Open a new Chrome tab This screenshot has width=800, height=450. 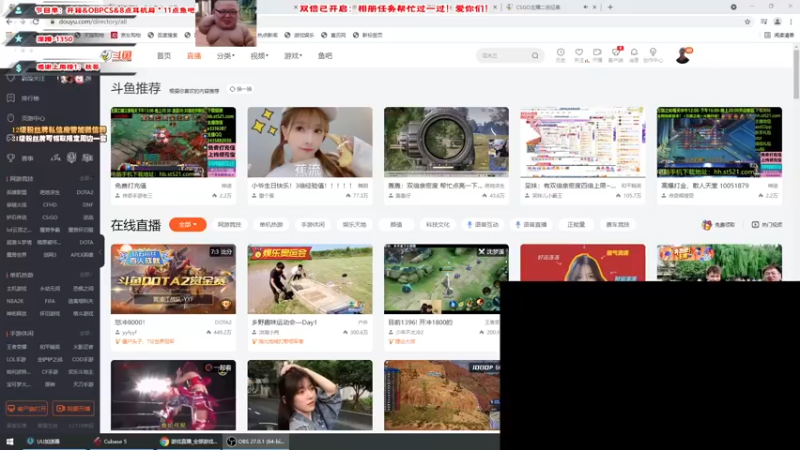(x=610, y=8)
